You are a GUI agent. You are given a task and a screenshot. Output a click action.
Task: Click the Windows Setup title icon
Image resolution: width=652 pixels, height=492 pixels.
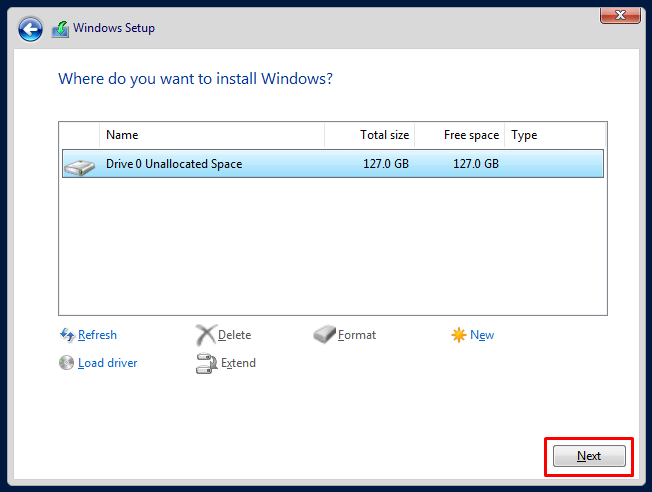click(x=60, y=29)
